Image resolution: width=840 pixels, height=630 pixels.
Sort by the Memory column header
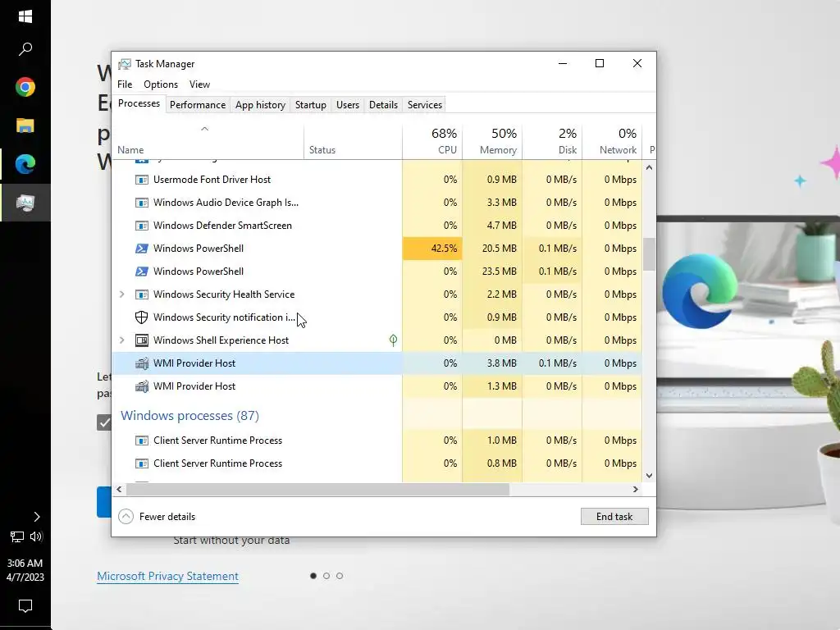click(492, 142)
